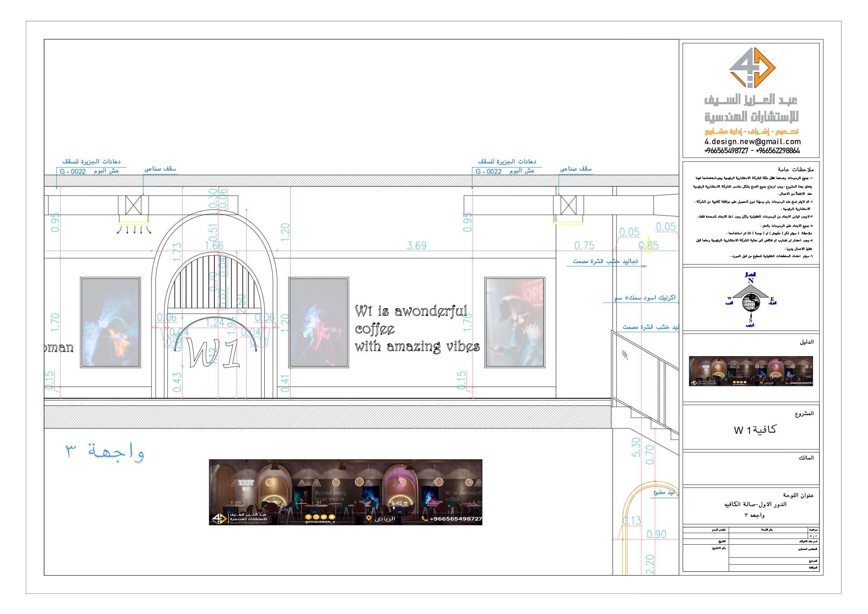Select the 1.66 dimension value

pyautogui.click(x=214, y=246)
